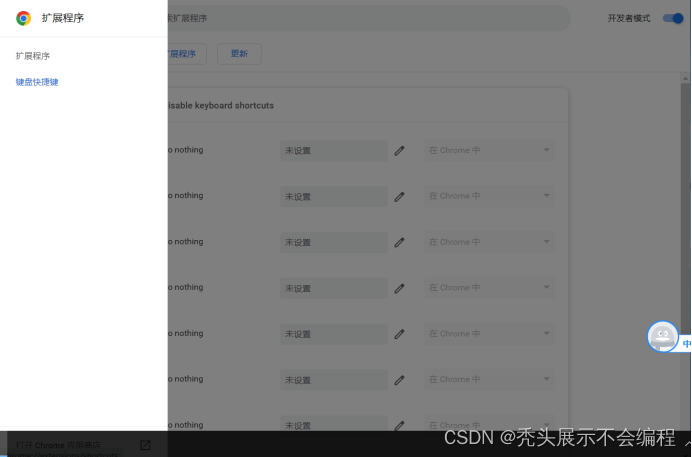Toggle the 开发者模式 switch
The height and width of the screenshot is (457, 692).
click(x=673, y=18)
